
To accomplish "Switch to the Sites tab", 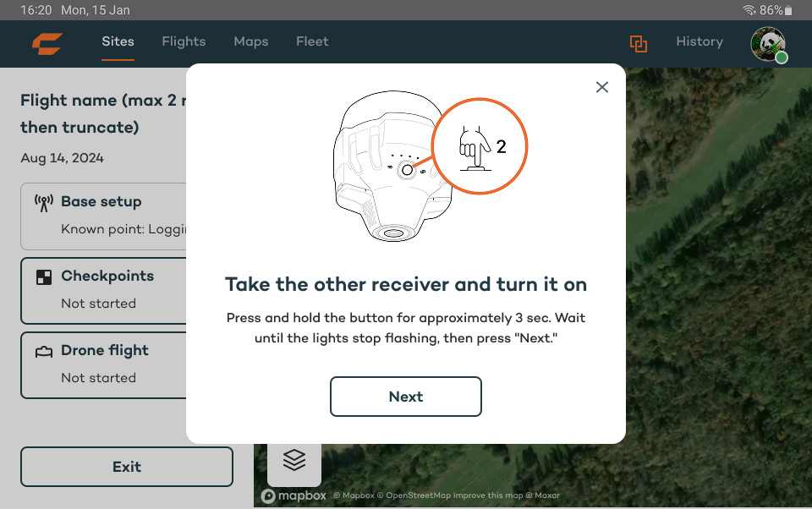I will tap(118, 41).
